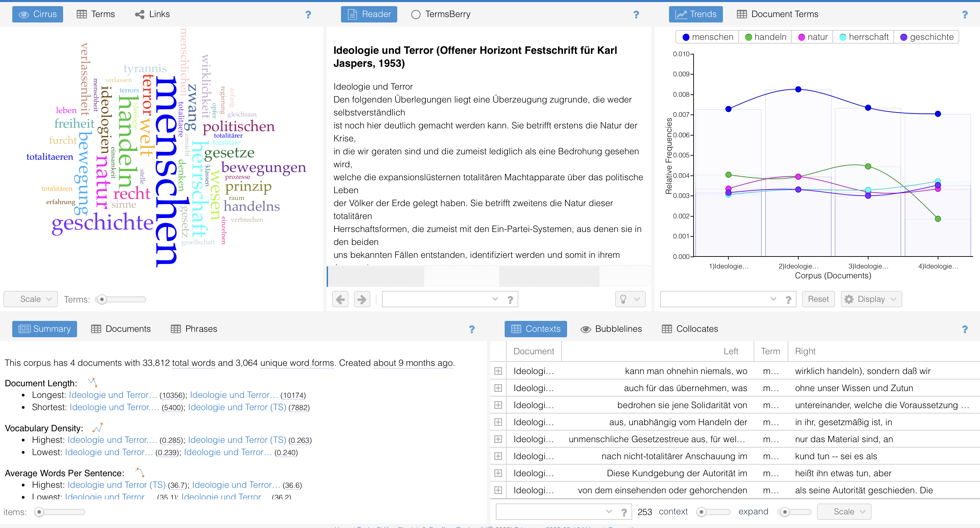Click the Average Words Per Sentence sparkline
The height and width of the screenshot is (528, 980).
click(139, 472)
